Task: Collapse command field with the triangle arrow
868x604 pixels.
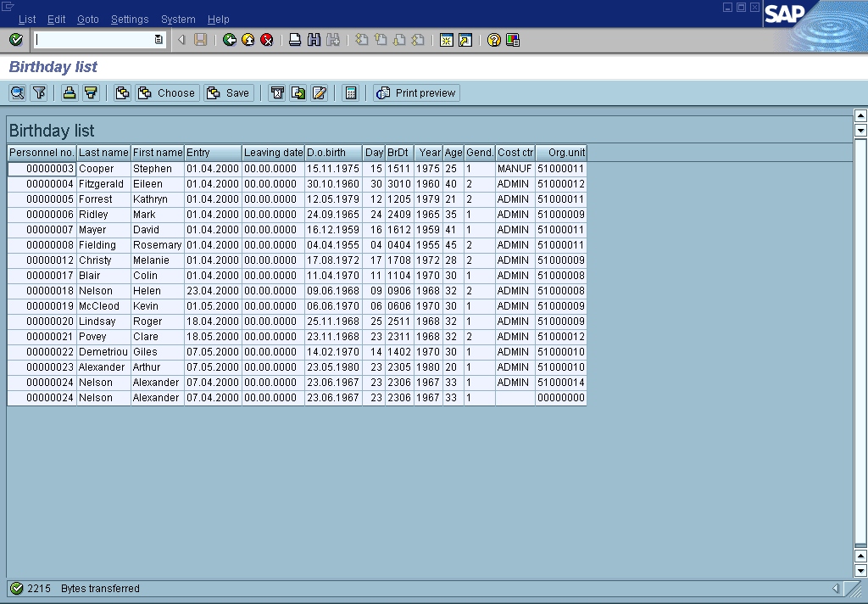Action: coord(181,40)
